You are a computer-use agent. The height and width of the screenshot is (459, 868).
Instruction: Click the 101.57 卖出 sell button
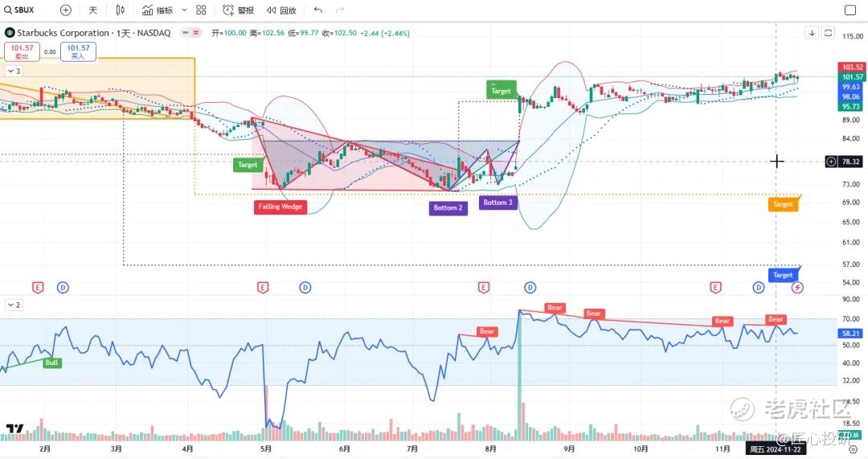point(23,51)
